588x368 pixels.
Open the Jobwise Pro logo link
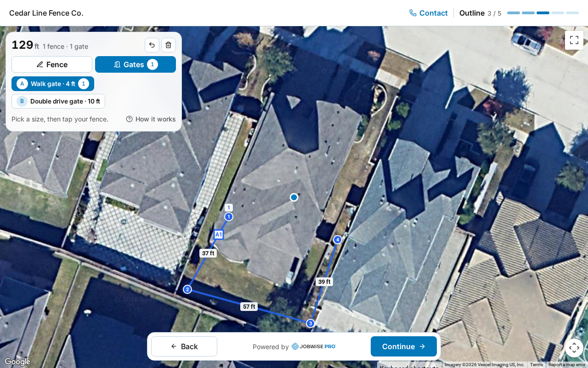313,346
